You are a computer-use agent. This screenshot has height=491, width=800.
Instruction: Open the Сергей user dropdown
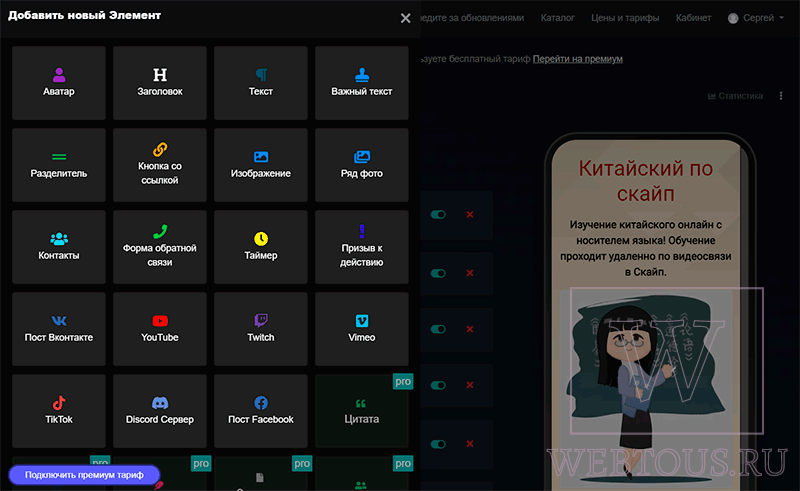point(756,18)
